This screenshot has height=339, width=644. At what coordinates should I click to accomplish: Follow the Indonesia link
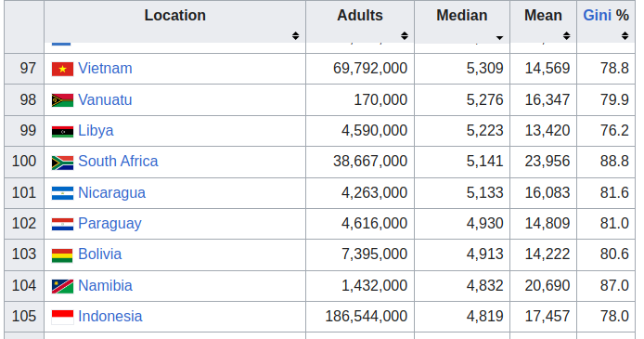pyautogui.click(x=110, y=317)
